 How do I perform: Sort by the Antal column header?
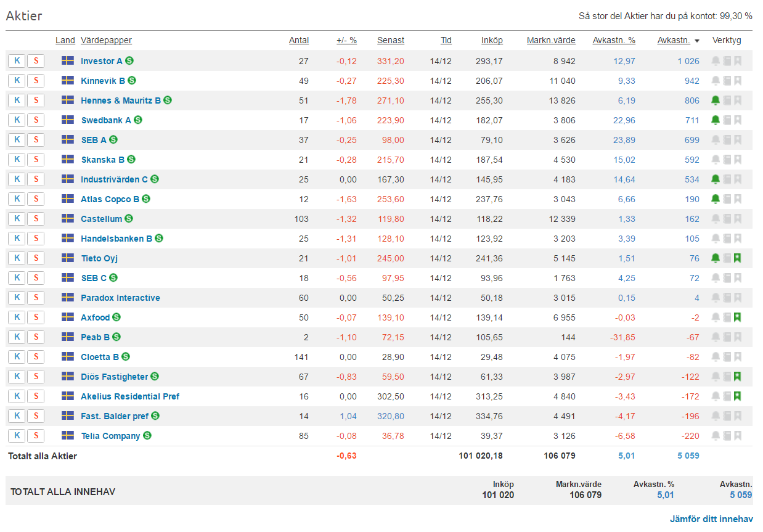pos(299,41)
